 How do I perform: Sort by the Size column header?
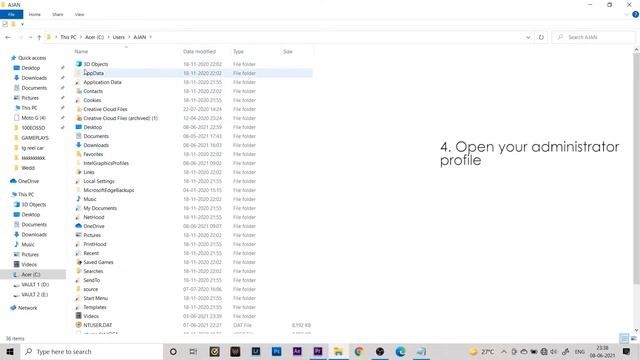[288, 52]
